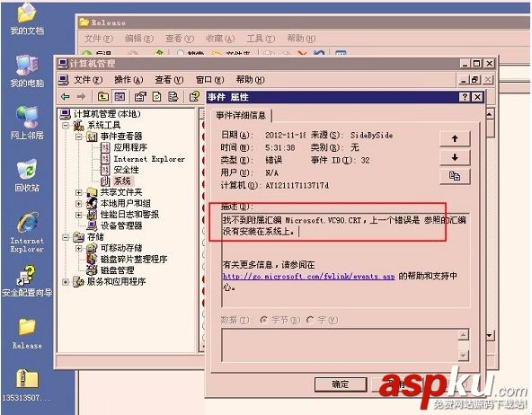Select 系统 log in event viewer tree

122,181
